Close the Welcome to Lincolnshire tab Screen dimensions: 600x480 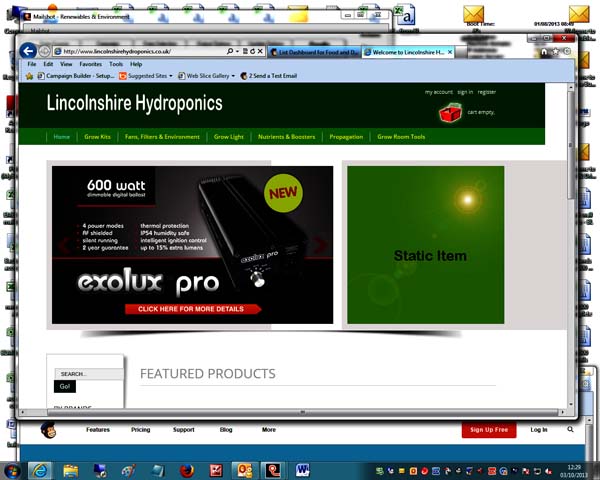450,52
